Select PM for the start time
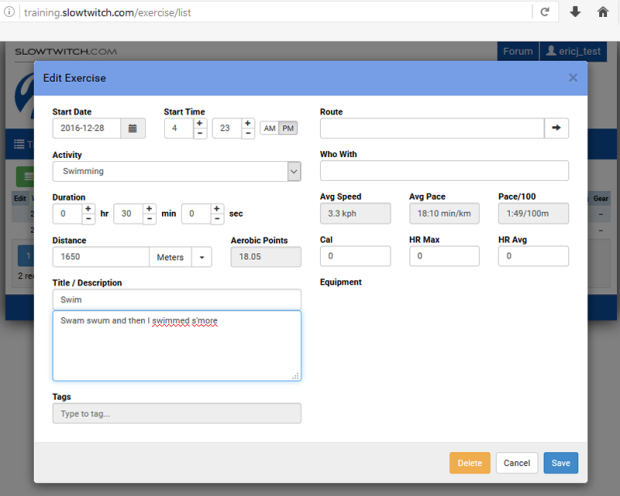The image size is (620, 496). (288, 128)
